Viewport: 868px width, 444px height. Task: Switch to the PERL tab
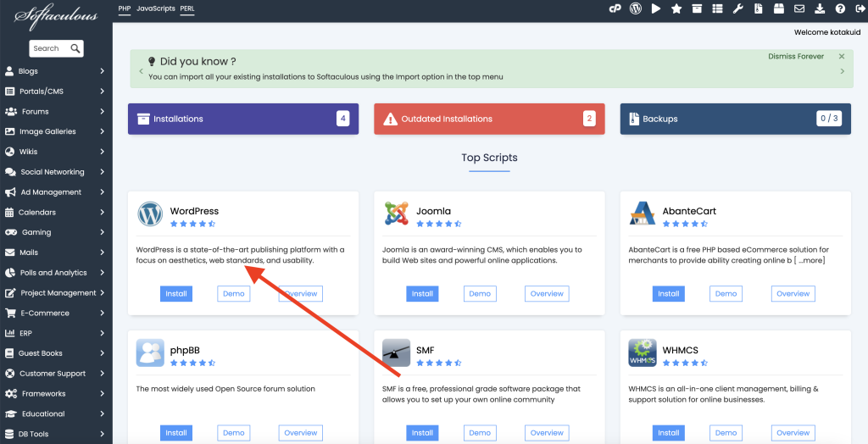click(x=187, y=8)
